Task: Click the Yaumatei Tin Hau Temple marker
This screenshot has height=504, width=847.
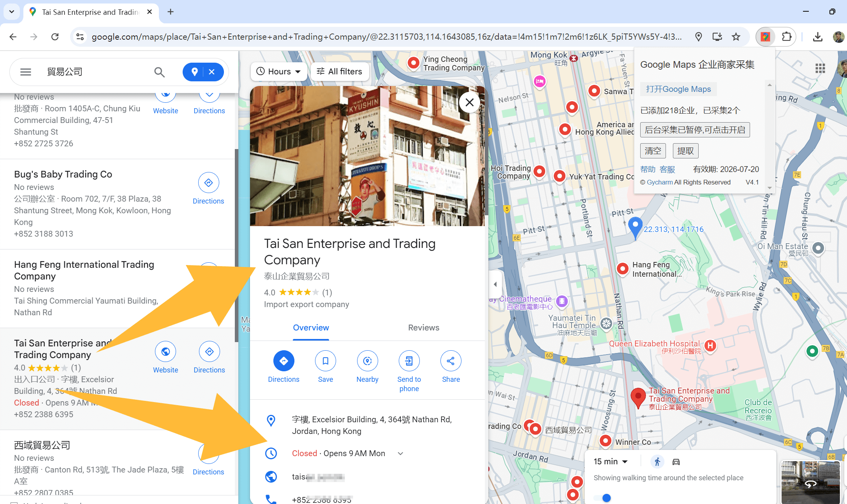Action: [x=607, y=323]
